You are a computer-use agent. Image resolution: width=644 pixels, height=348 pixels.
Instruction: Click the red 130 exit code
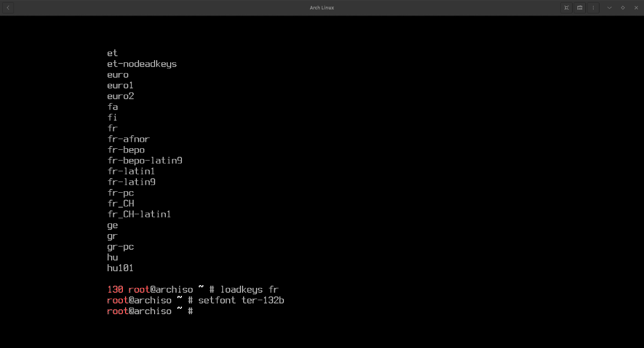click(115, 289)
